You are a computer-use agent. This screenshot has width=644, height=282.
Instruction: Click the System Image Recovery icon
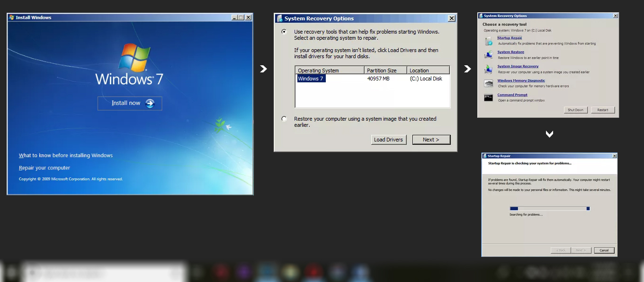pyautogui.click(x=489, y=69)
